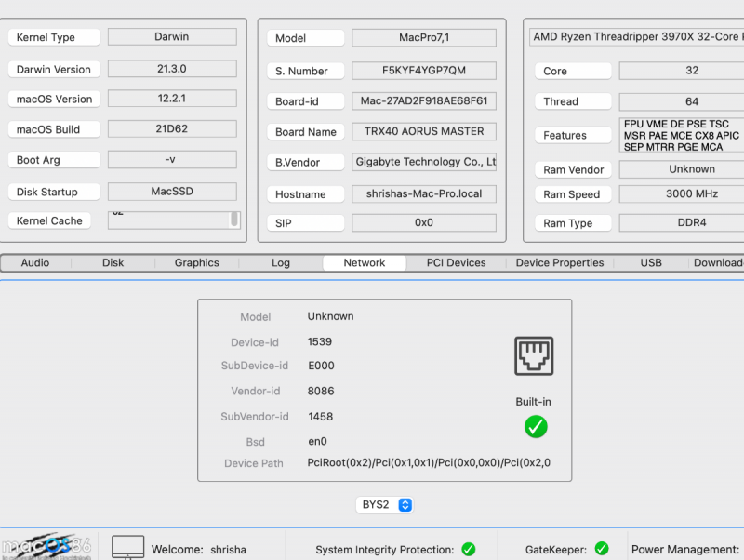Click the Darwin Version label button
The height and width of the screenshot is (560, 744).
pyautogui.click(x=54, y=69)
